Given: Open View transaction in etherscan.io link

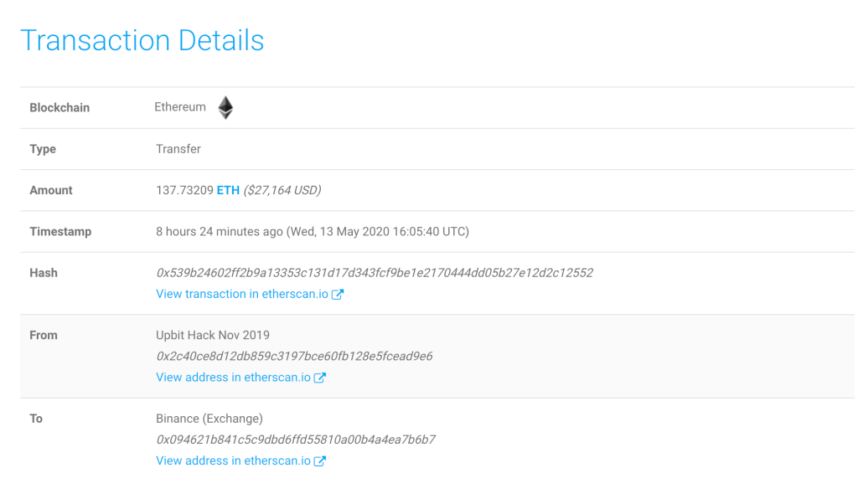Looking at the screenshot, I should pos(242,294).
